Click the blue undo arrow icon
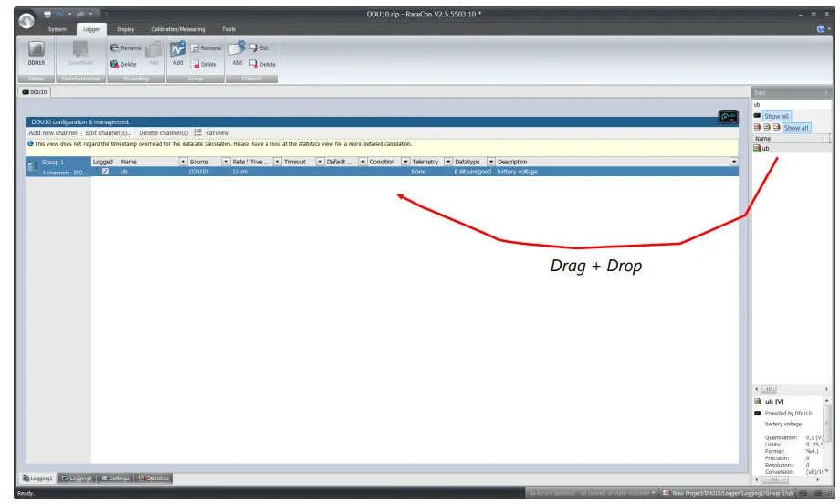This screenshot has width=840, height=504. tap(59, 15)
